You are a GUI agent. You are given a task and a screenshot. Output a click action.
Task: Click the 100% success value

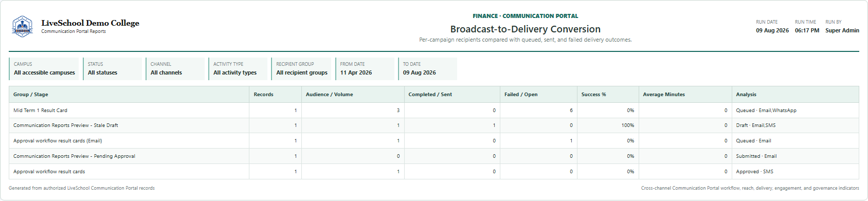pos(628,125)
